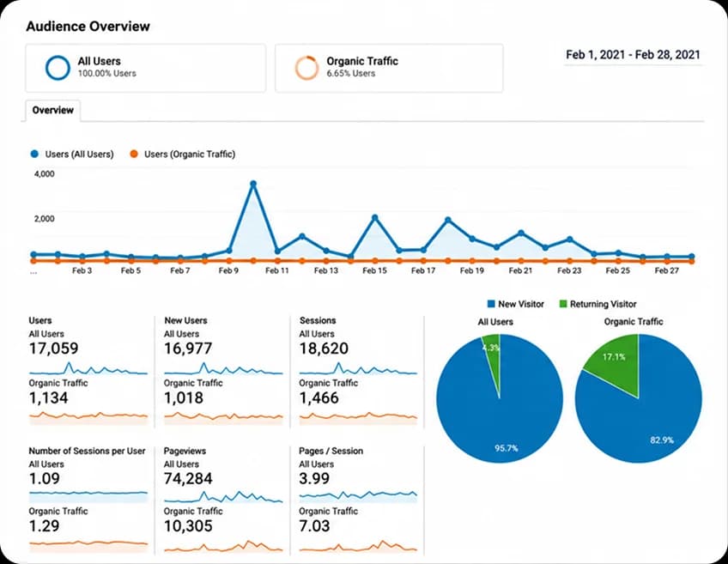728x564 pixels.
Task: Click the Pages / Session value 3.99
Action: [x=314, y=479]
